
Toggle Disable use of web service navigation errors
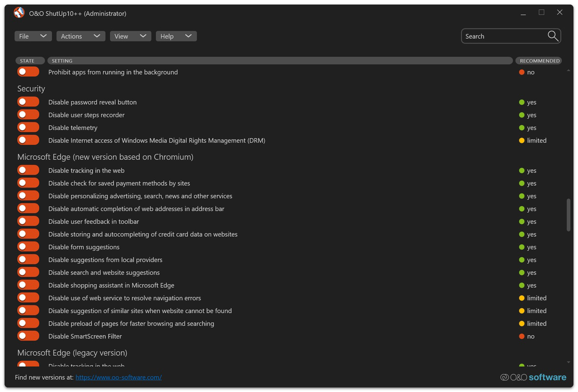tap(28, 298)
